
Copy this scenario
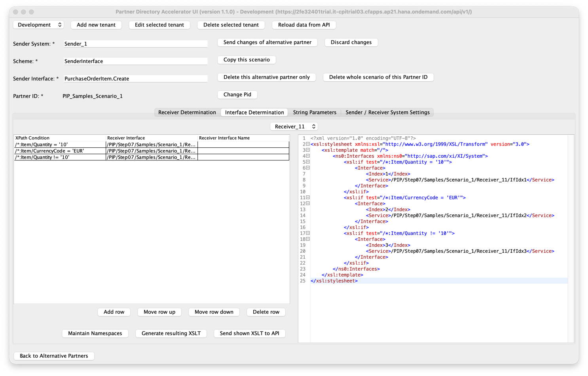click(x=247, y=60)
